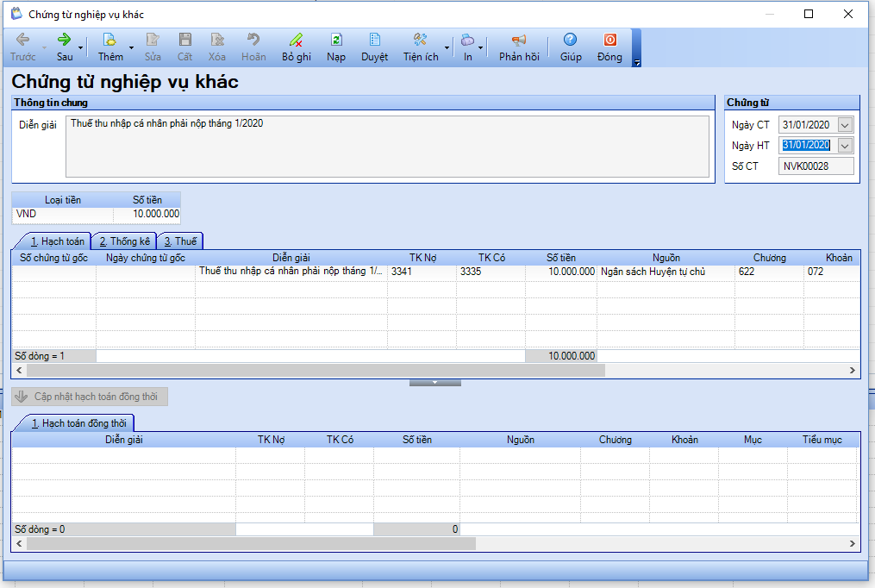Screen dimensions: 875x588
Task: Go to previous voucher with Trước
Action: click(x=22, y=47)
